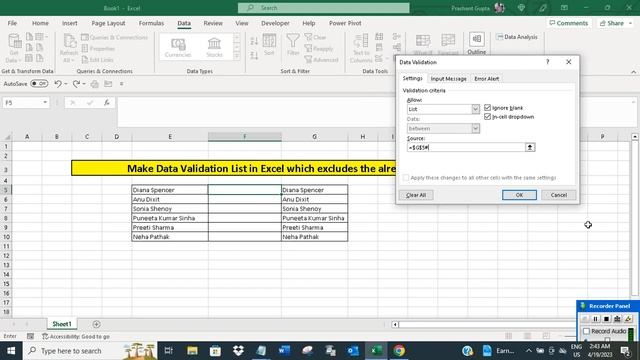Click Clear All button
Viewport: 640px width, 360px height.
[416, 195]
